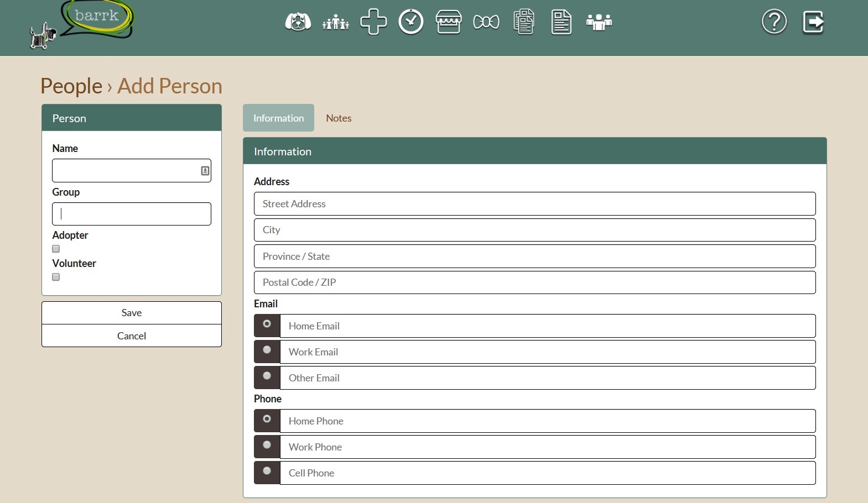Viewport: 868px width, 503px height.
Task: Focus the Street Address field
Action: [x=535, y=204]
